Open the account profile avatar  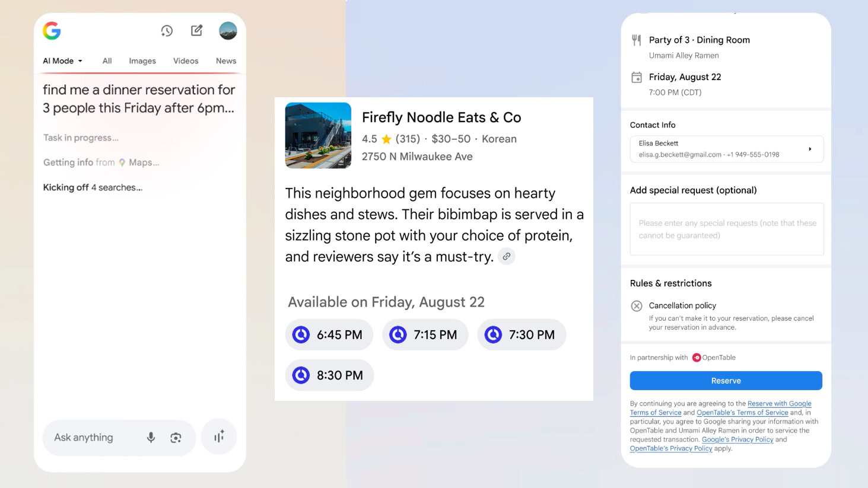228,31
